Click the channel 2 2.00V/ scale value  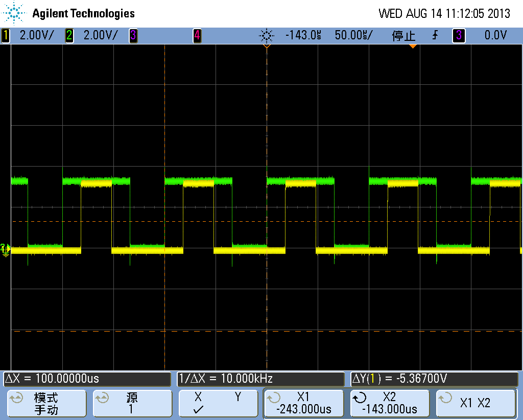(x=101, y=35)
